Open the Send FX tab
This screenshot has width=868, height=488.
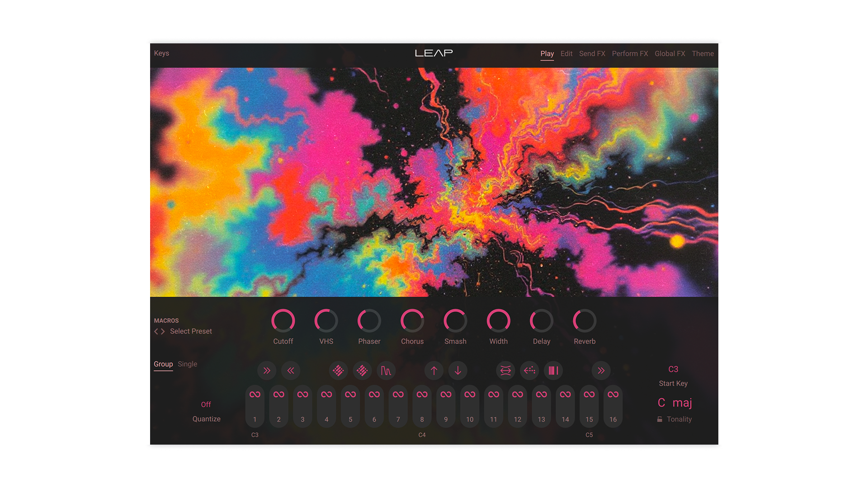(592, 53)
